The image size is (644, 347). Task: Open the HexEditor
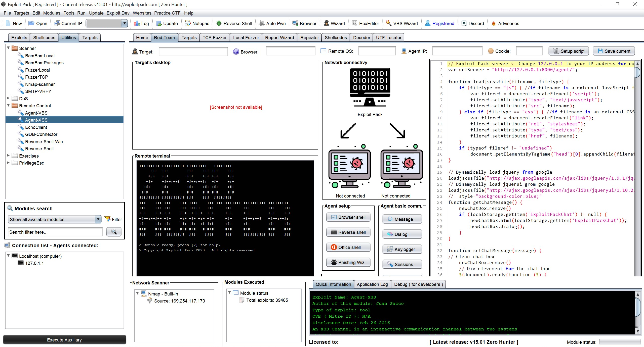366,23
